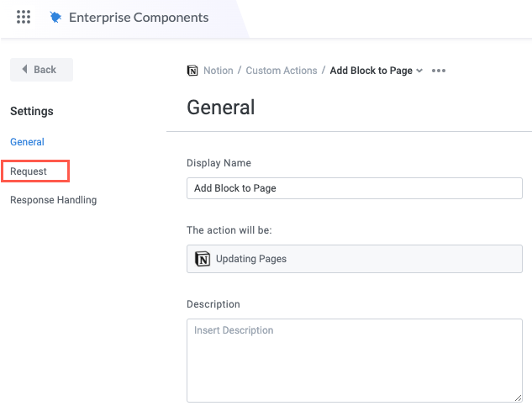Click the Enterprise Components logo icon
Image resolution: width=532 pixels, height=411 pixels.
pos(55,17)
